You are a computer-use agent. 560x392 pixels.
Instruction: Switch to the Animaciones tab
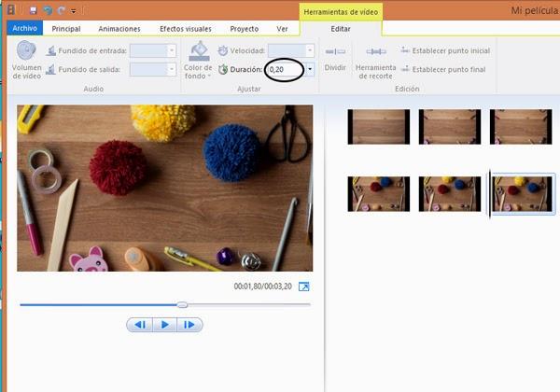pyautogui.click(x=119, y=29)
